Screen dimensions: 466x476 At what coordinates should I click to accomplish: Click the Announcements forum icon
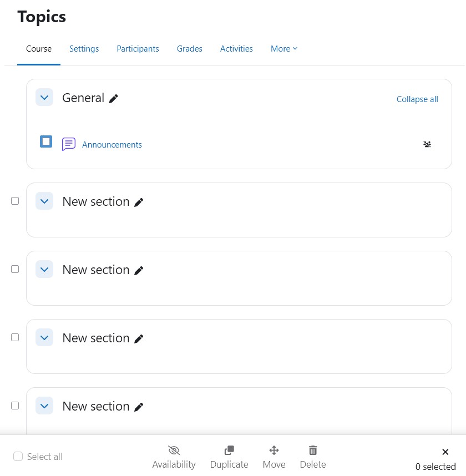(69, 144)
